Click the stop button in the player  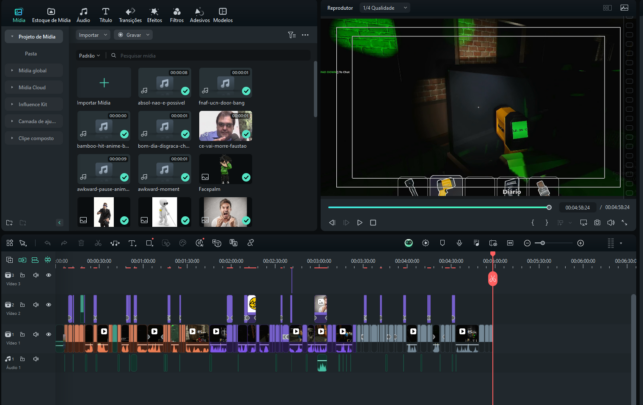coord(373,222)
